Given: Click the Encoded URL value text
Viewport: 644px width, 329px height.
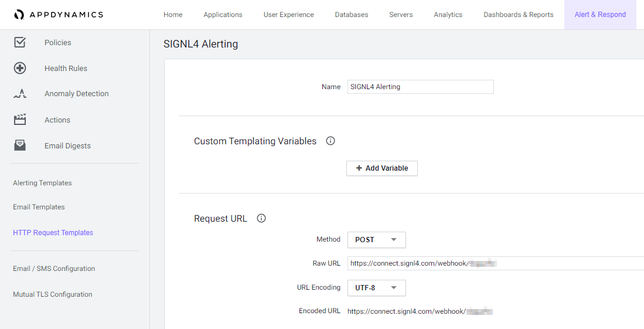Looking at the screenshot, I should (420, 311).
